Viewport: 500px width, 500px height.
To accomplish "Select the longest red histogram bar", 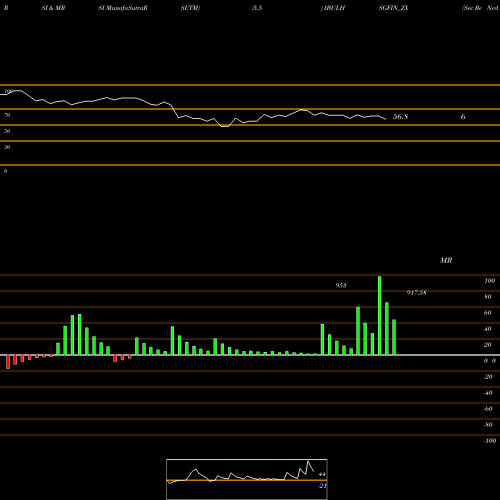I will pos(8,362).
